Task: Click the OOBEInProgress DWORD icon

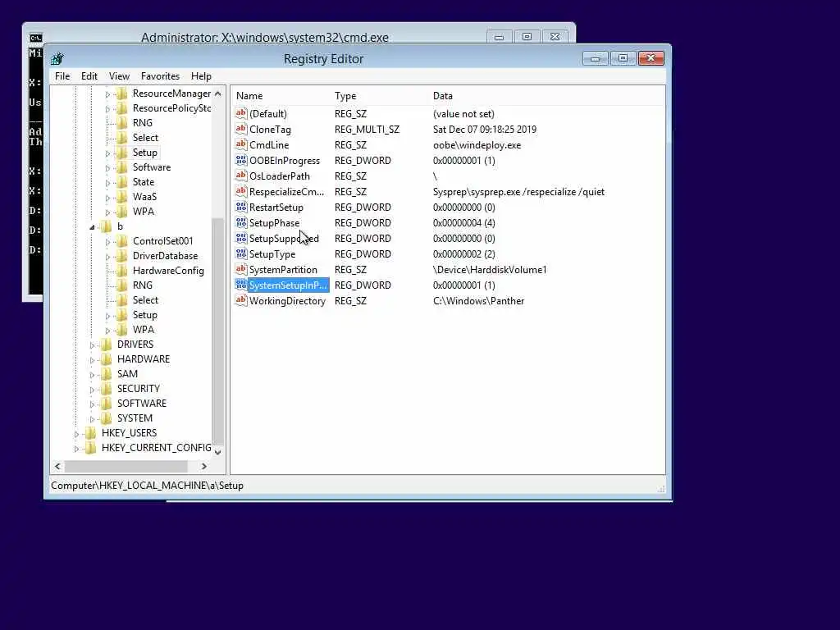Action: point(241,160)
